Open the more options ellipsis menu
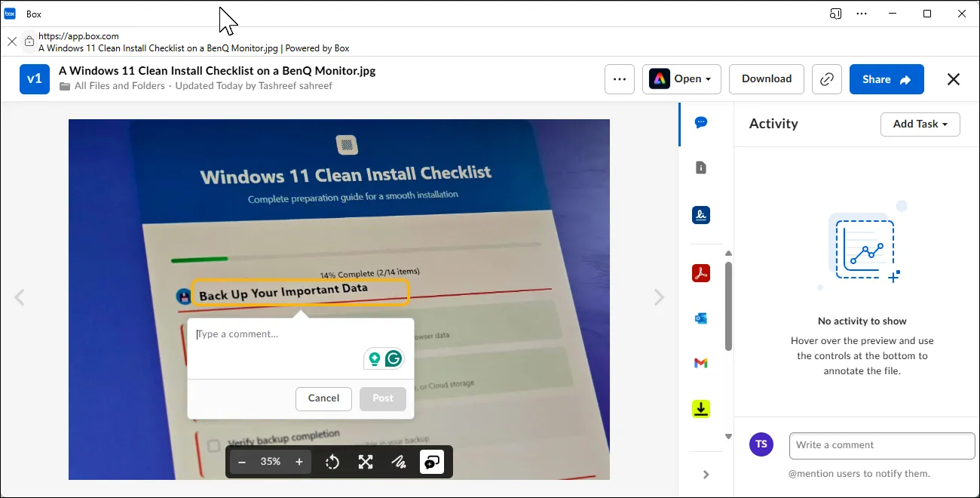This screenshot has width=980, height=498. point(620,79)
